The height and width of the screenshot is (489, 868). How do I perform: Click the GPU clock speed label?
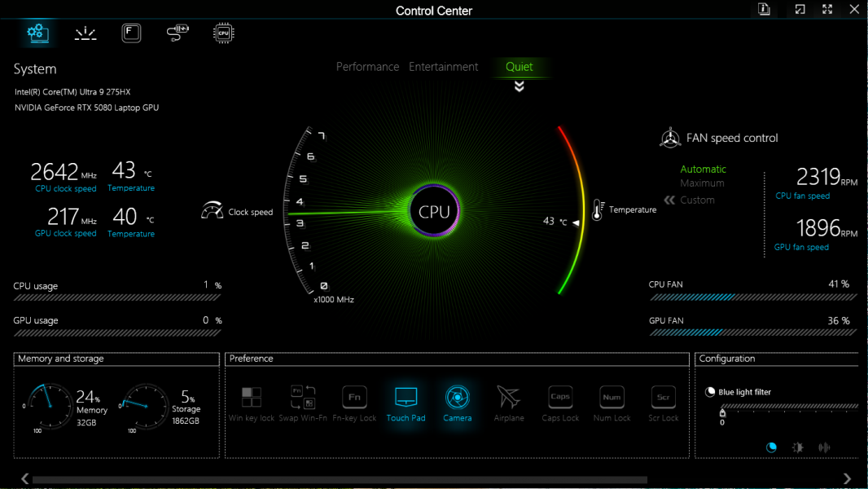pos(65,233)
